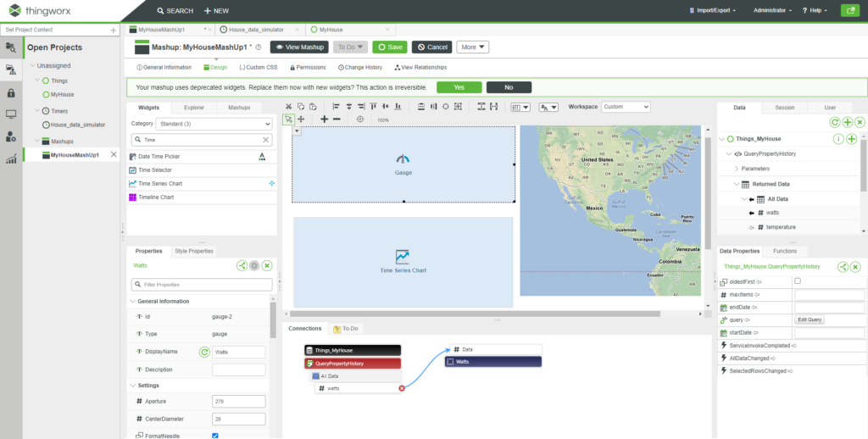The width and height of the screenshot is (868, 439).
Task: Open the Functions tab
Action: tap(784, 252)
